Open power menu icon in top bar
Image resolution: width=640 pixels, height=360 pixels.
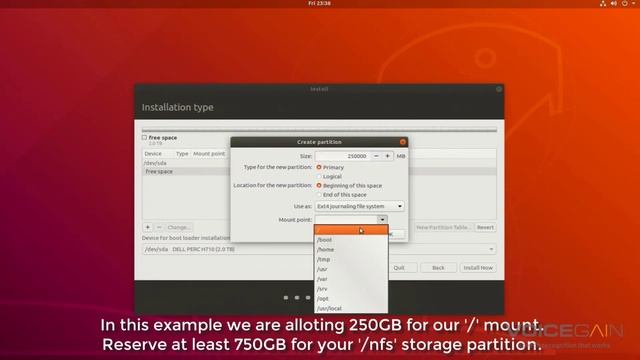pos(625,3)
